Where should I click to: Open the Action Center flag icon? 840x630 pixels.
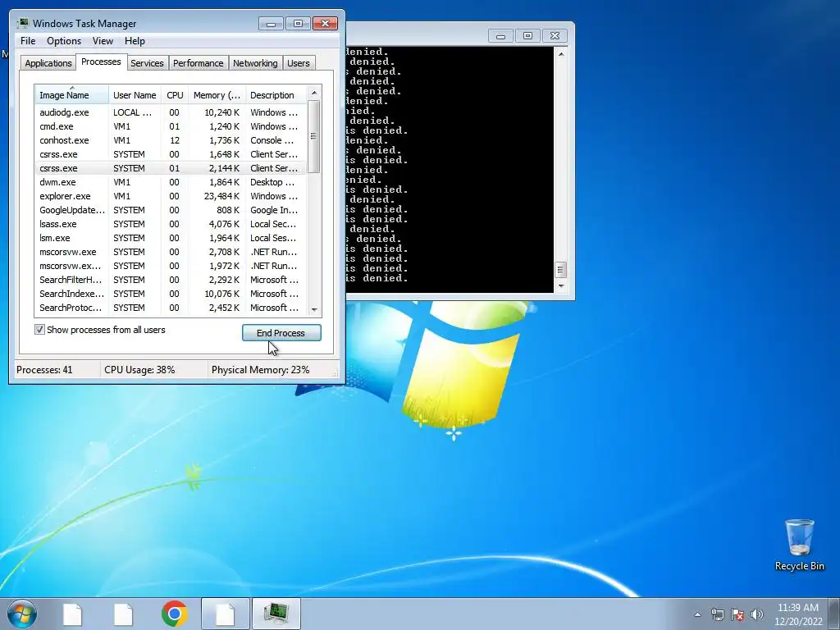737,614
